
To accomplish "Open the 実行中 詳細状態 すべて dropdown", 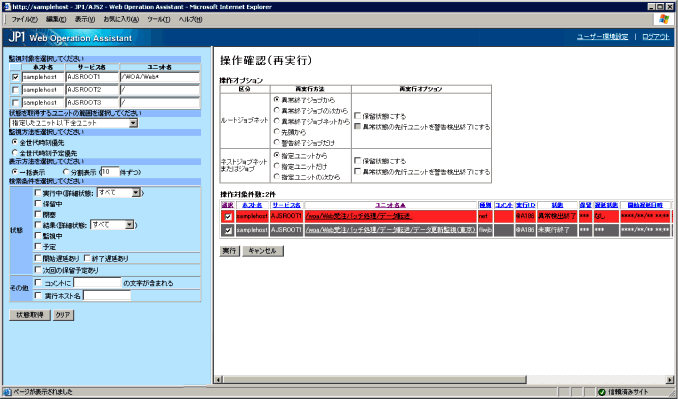I will pyautogui.click(x=119, y=193).
